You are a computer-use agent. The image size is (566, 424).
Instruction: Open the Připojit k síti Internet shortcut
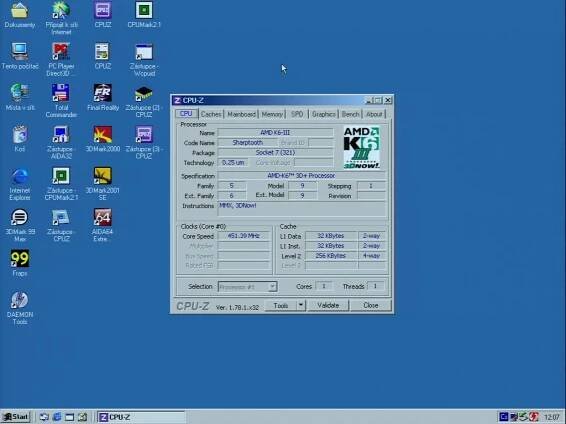(x=61, y=11)
